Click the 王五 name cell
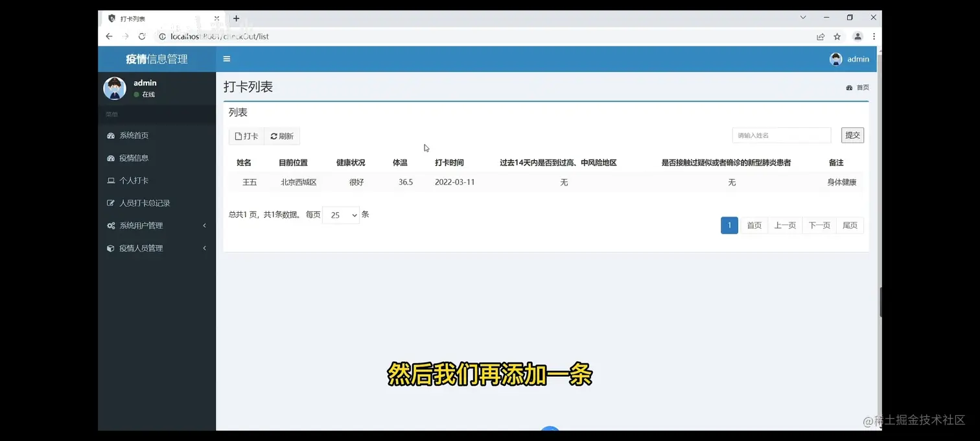Image resolution: width=980 pixels, height=441 pixels. pos(250,182)
